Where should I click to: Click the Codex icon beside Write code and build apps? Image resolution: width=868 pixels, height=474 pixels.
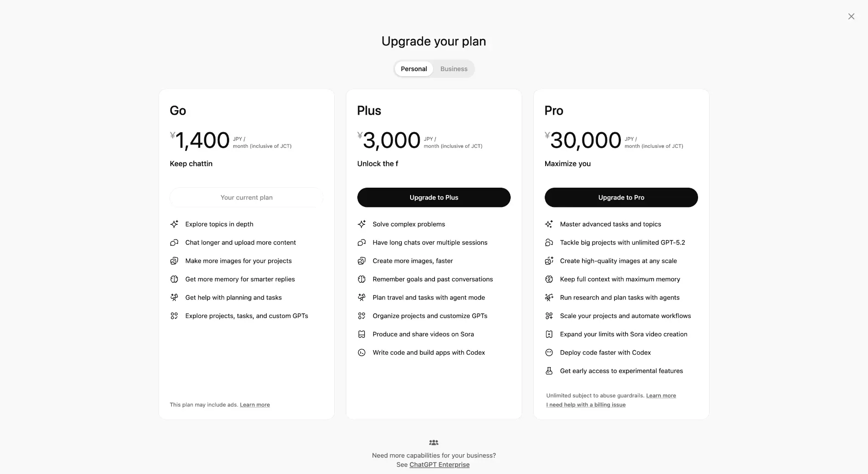coord(361,352)
